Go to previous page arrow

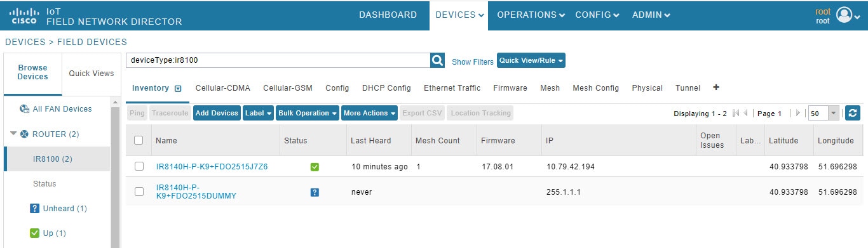(x=745, y=113)
